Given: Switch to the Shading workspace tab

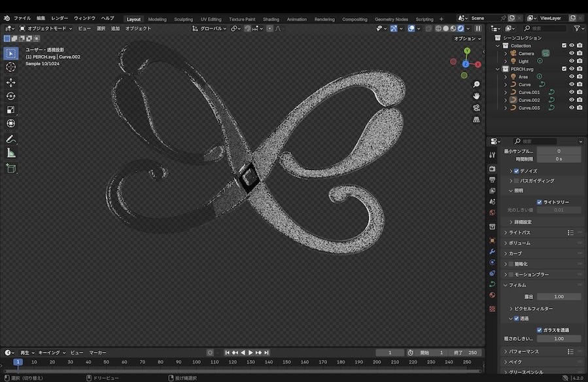Looking at the screenshot, I should tap(271, 19).
